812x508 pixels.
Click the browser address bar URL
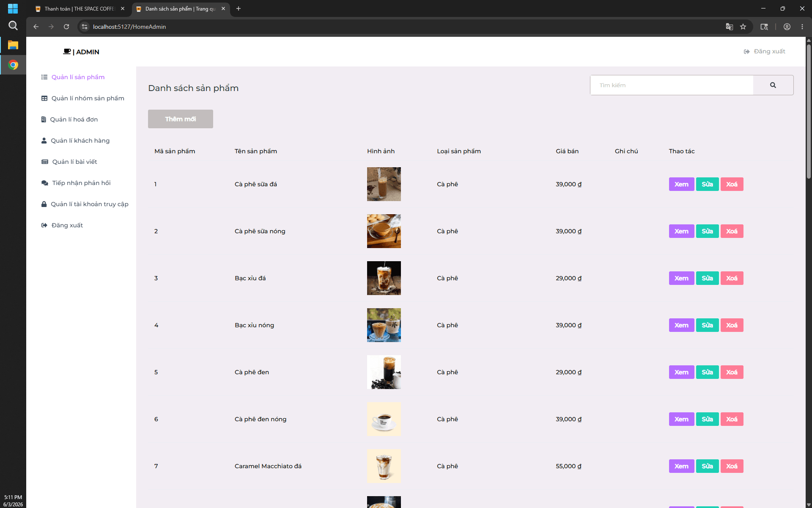coord(129,27)
